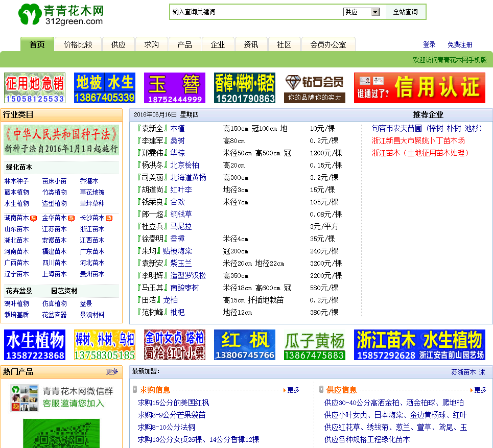Open the 会员办公室 tab
The image size is (493, 448).
(328, 44)
